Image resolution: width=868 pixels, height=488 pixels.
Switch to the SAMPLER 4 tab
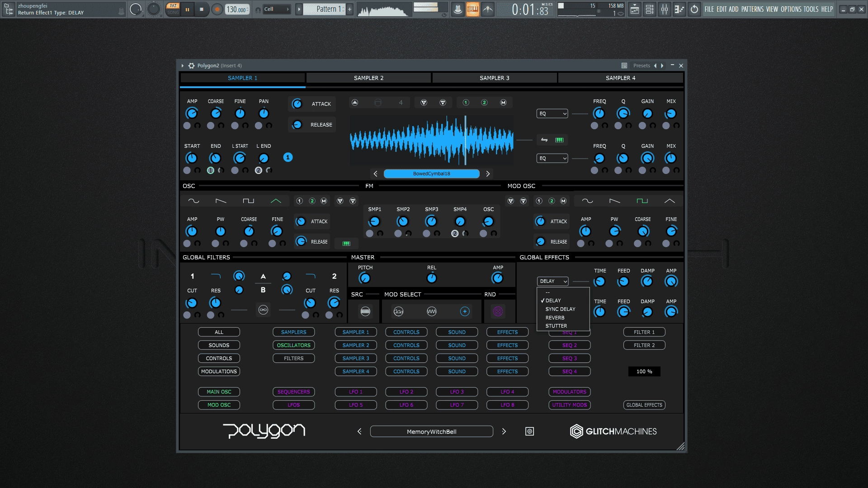(x=621, y=78)
